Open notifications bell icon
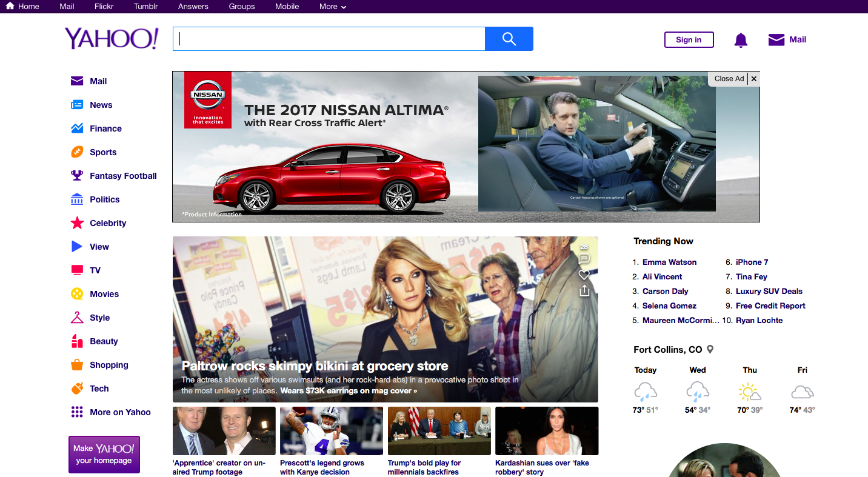Image resolution: width=868 pixels, height=477 pixels. coord(741,40)
